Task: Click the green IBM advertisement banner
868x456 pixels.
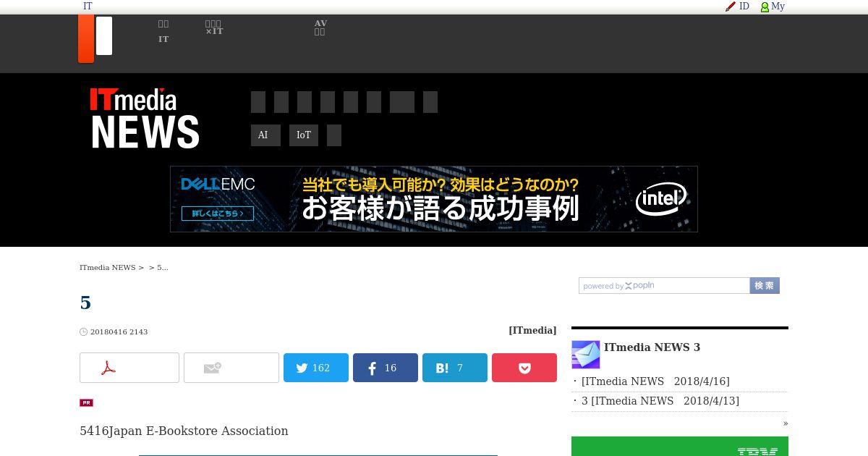Action: click(x=680, y=446)
